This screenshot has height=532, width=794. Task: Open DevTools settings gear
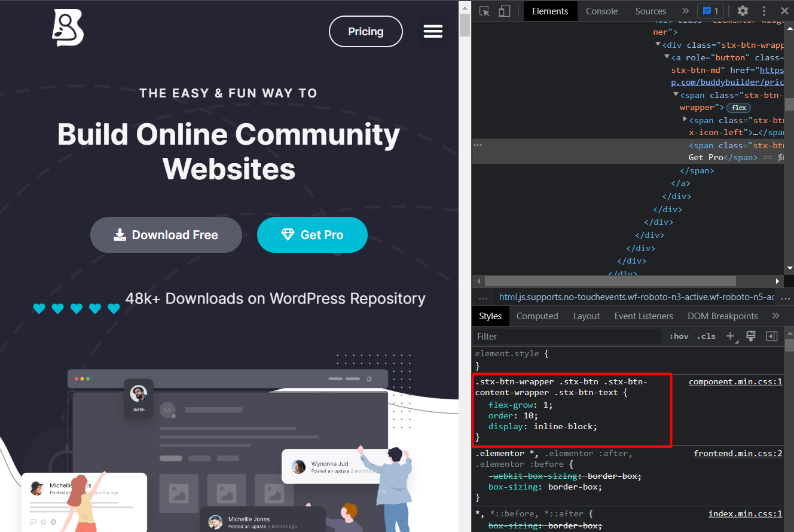743,11
